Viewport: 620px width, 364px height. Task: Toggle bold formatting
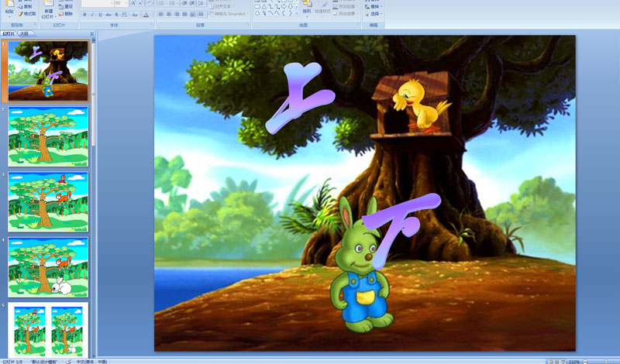click(x=84, y=15)
